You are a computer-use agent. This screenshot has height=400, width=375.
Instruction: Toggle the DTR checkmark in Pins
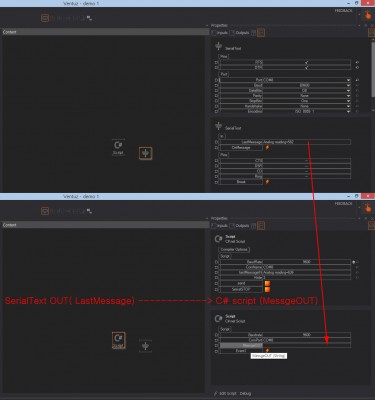(307, 67)
